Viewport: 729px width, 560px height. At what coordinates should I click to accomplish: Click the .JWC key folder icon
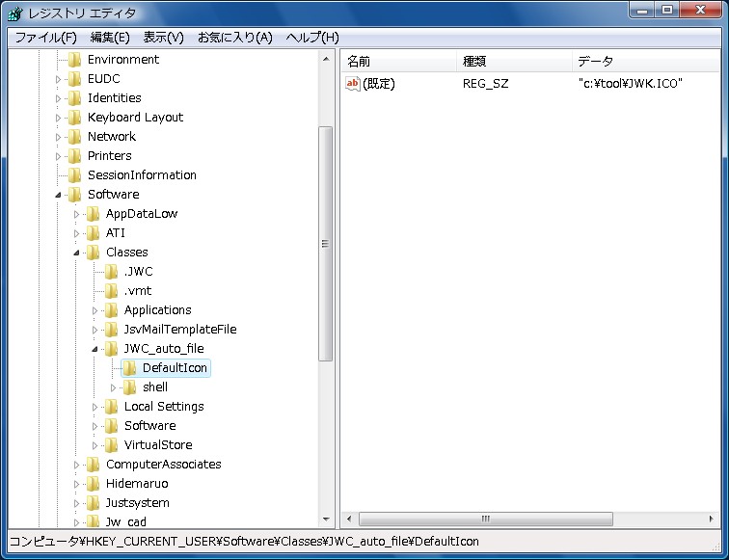coord(112,272)
